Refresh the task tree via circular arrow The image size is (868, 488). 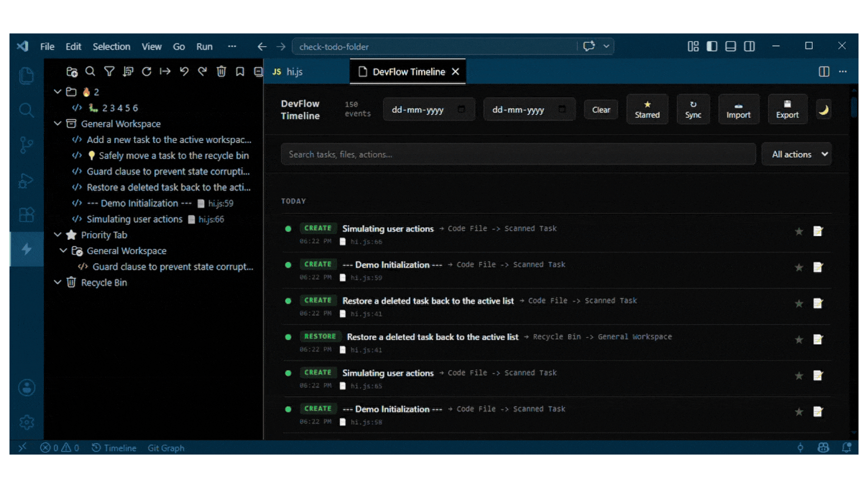[x=146, y=71]
